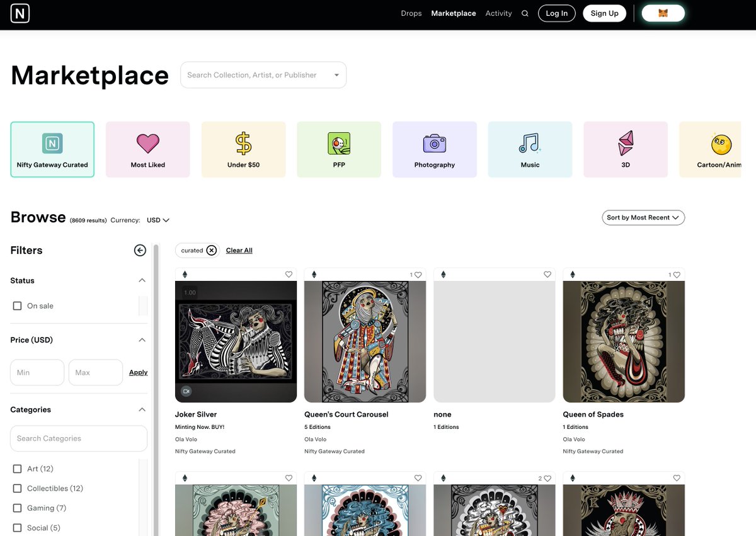
Task: Click the '5 Editions' text
Action: pyautogui.click(x=318, y=427)
